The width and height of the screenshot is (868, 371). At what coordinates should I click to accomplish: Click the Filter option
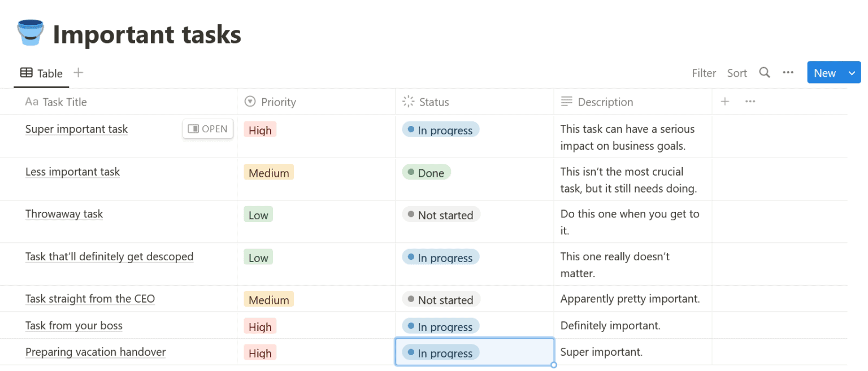(x=704, y=72)
